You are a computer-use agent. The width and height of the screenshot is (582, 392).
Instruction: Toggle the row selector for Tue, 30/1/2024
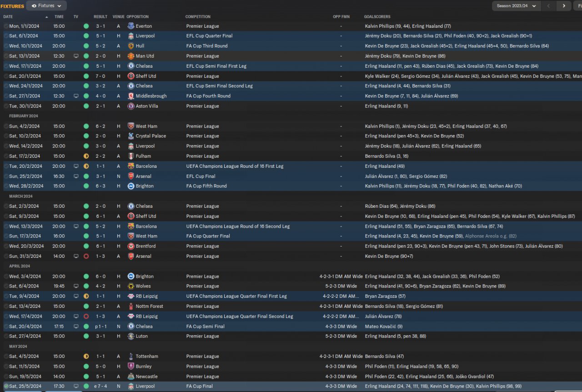(x=6, y=106)
